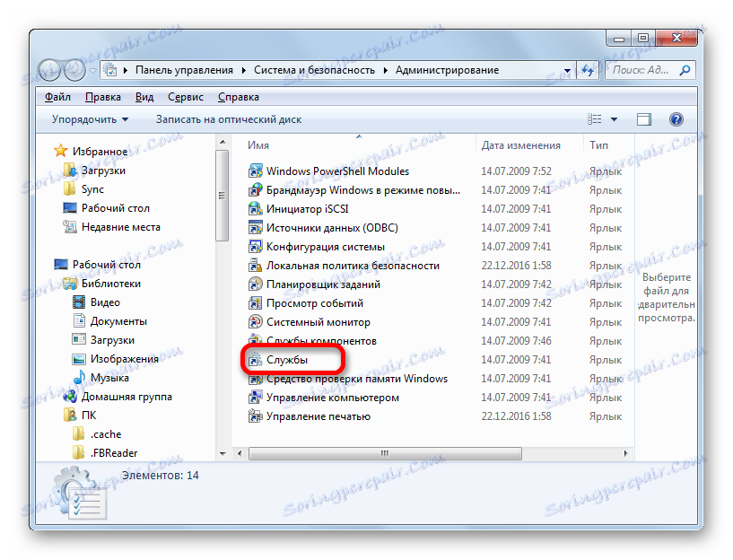Click the Система и безопасность breadcrumb
The image size is (733, 560).
click(314, 70)
